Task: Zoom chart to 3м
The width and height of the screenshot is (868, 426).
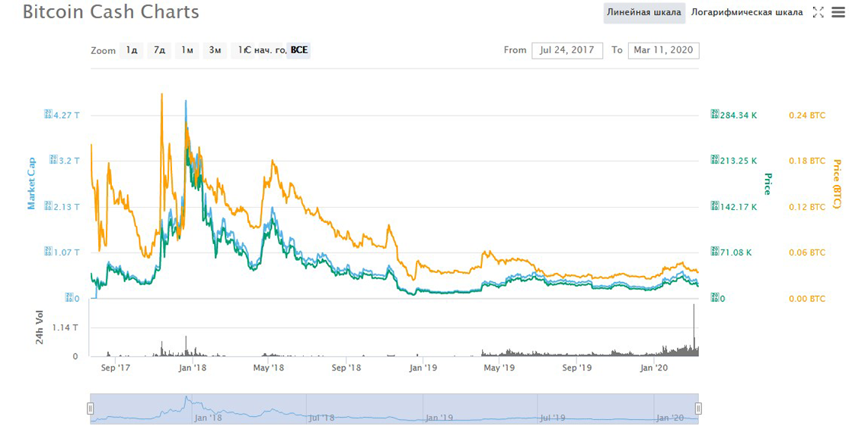Action: click(x=215, y=50)
